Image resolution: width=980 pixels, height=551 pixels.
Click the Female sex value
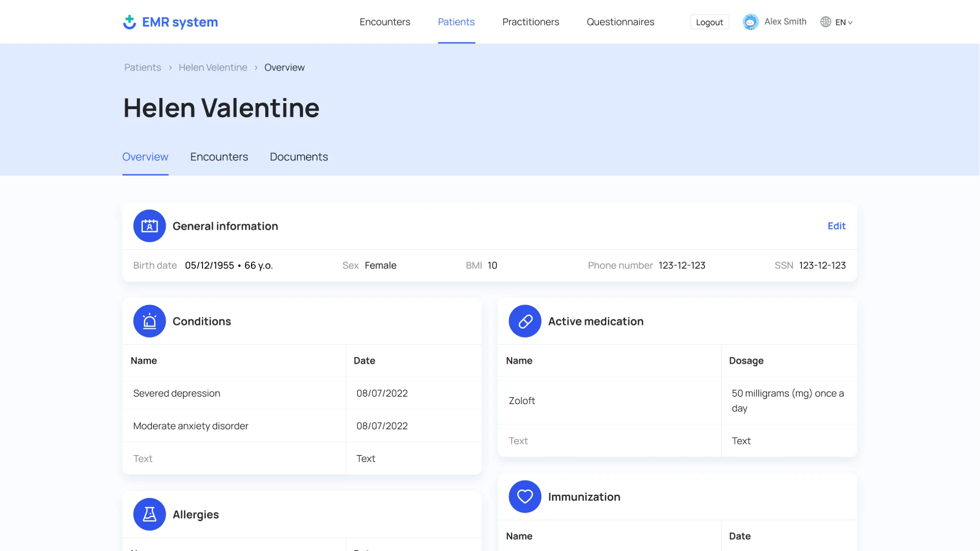pyautogui.click(x=381, y=266)
